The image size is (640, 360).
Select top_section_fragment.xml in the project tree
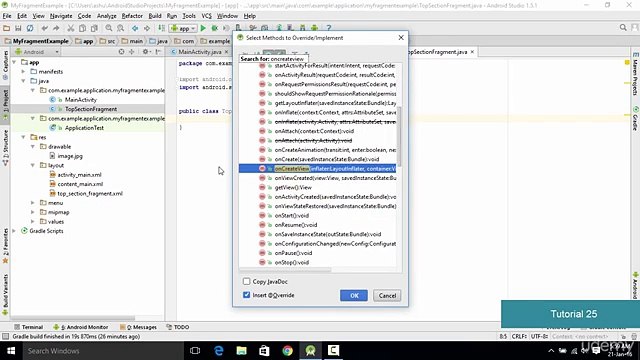(86, 193)
